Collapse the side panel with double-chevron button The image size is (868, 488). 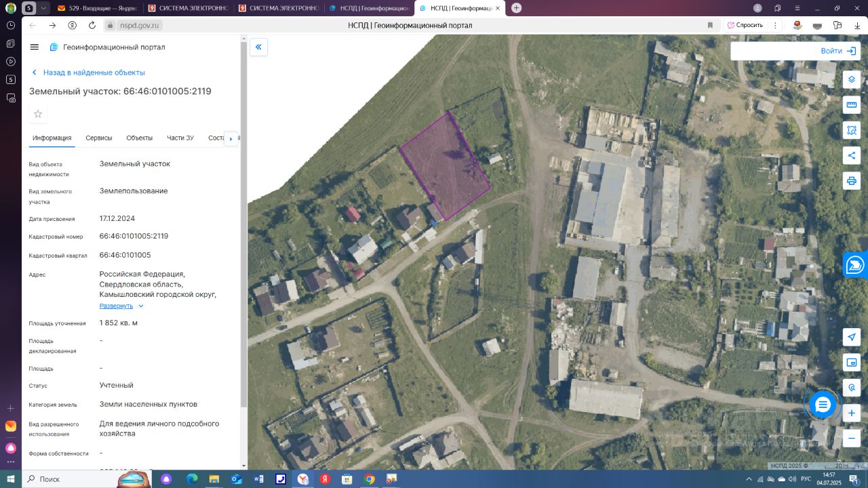pos(258,47)
